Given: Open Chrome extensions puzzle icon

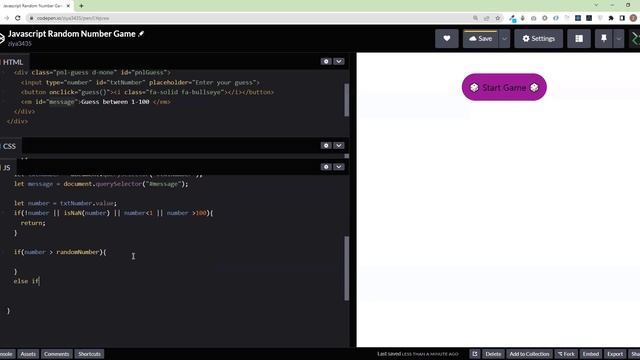Looking at the screenshot, I should click(611, 18).
